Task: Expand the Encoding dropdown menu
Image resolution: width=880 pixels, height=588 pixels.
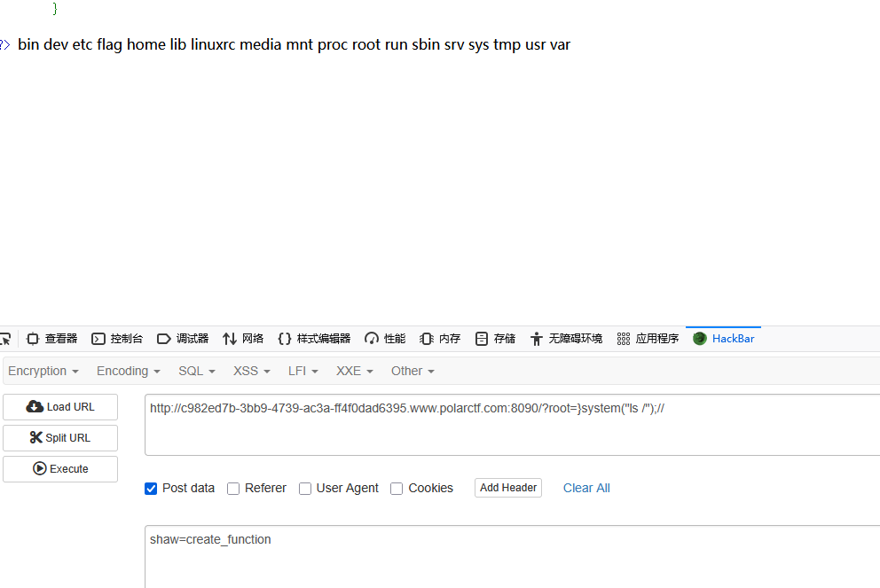Action: tap(129, 371)
